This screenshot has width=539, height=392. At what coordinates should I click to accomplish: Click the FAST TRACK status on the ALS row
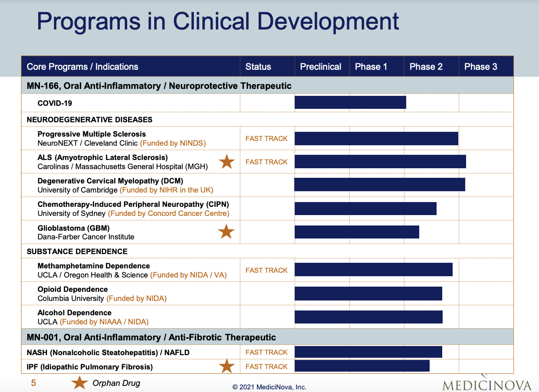pyautogui.click(x=266, y=162)
